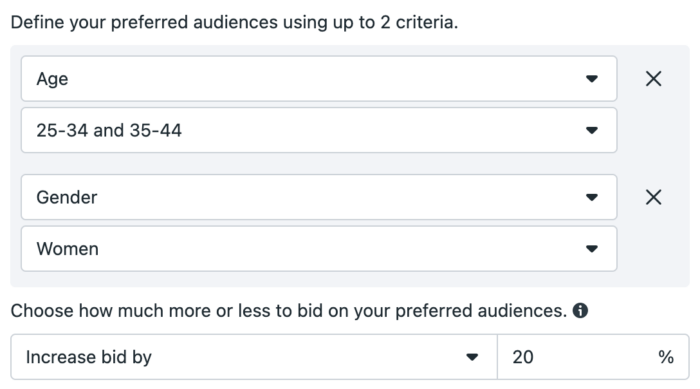Click the 'Choose how much more or less' text

pyautogui.click(x=289, y=310)
